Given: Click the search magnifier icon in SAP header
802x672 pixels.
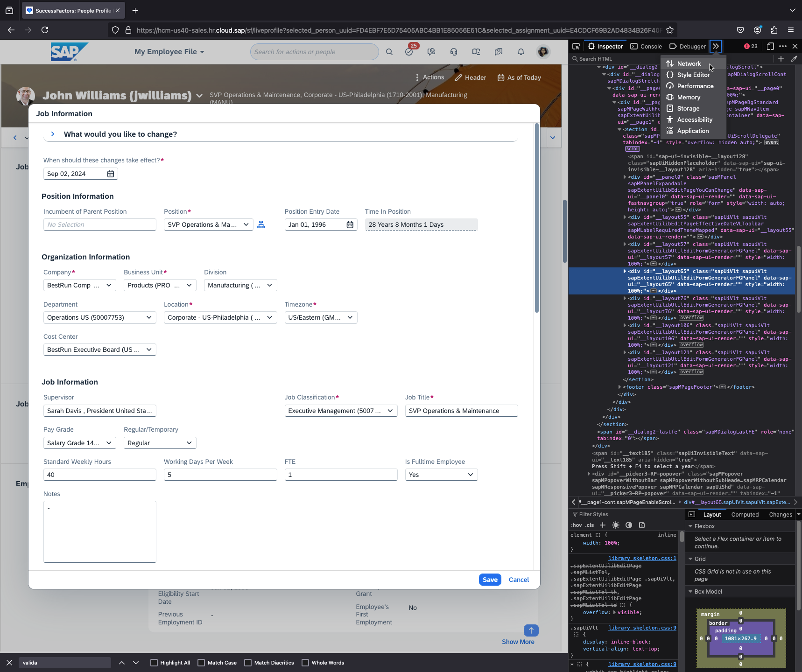Looking at the screenshot, I should [x=389, y=52].
